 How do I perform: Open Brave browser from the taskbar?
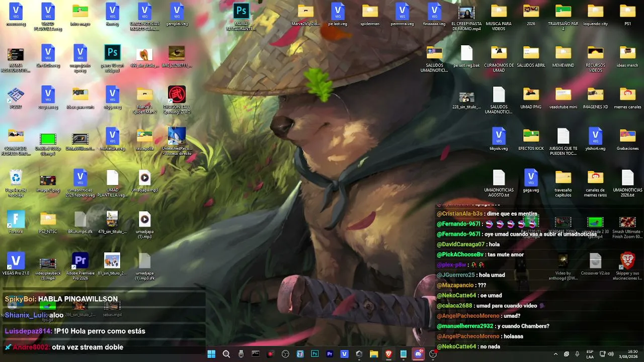pyautogui.click(x=388, y=354)
